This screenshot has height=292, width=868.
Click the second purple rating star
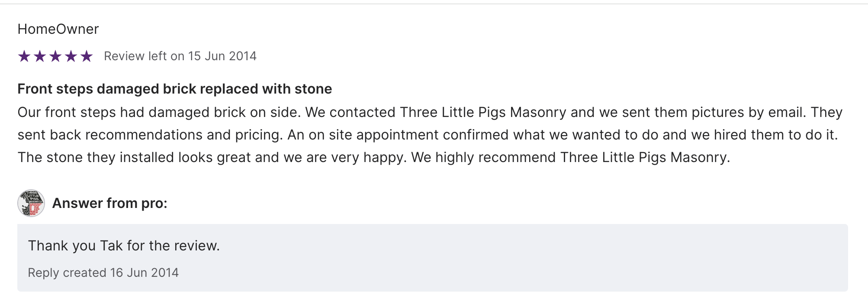(x=40, y=56)
